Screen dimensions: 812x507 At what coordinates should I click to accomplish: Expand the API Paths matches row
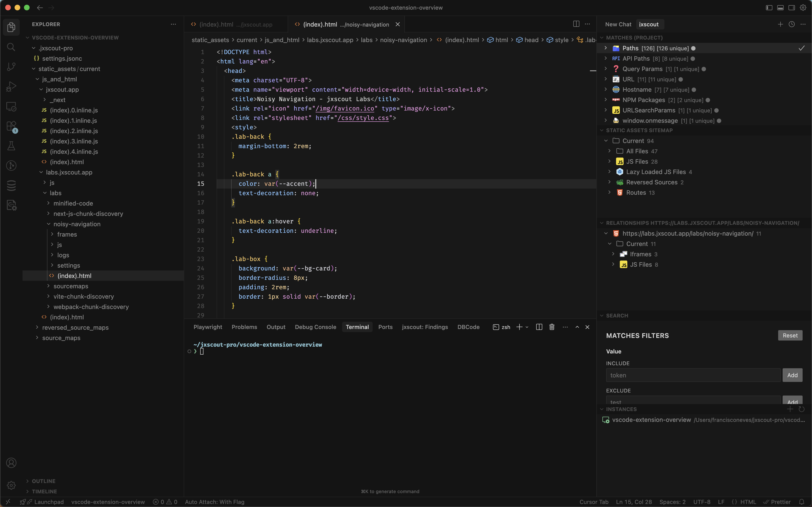coord(606,58)
